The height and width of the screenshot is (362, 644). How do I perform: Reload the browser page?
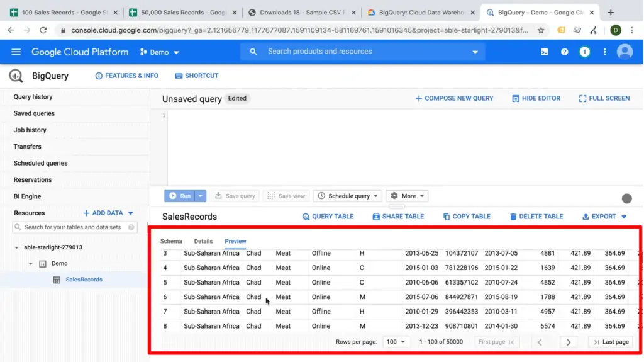(x=43, y=30)
